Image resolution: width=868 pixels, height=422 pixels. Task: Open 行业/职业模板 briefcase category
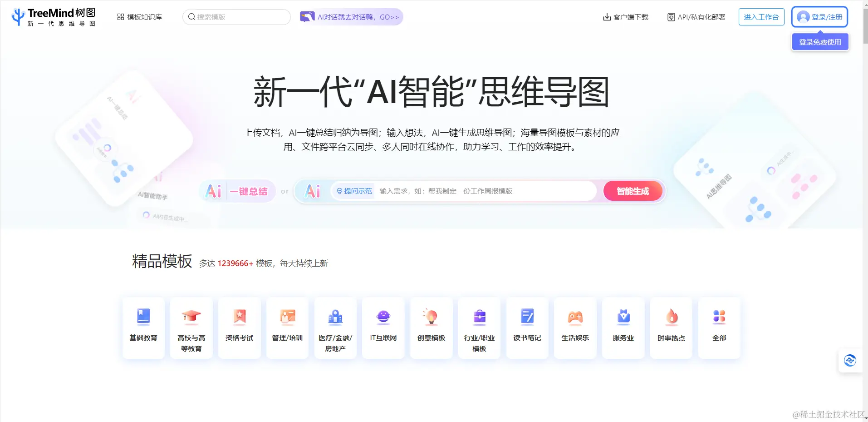tap(479, 328)
